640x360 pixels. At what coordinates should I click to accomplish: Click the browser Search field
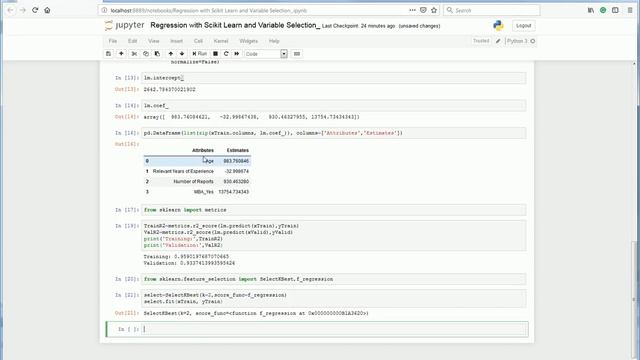(492, 10)
